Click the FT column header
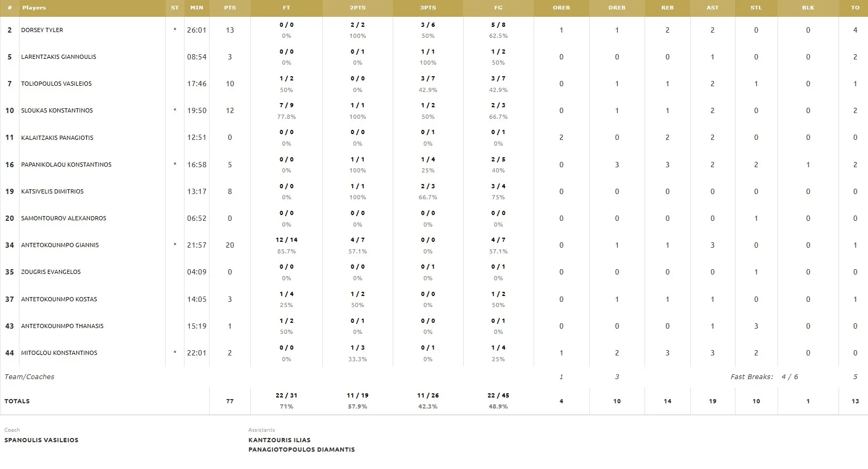This screenshot has width=868, height=469. point(287,8)
